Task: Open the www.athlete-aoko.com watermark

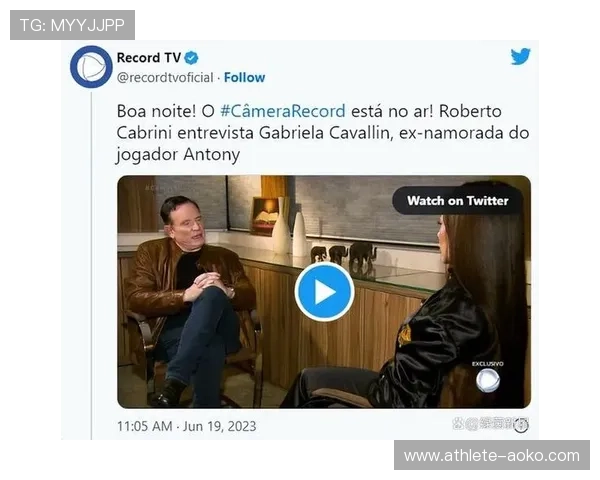Action: [492, 455]
